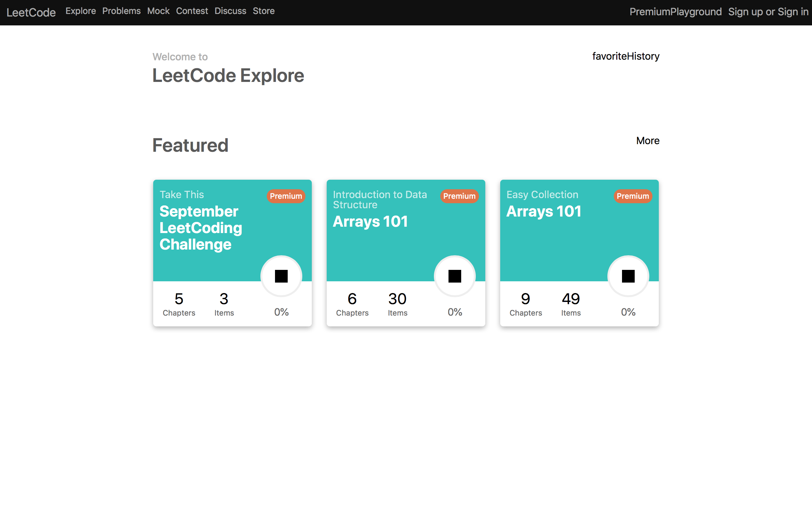
Task: Click Sign up in the navbar
Action: 746,12
